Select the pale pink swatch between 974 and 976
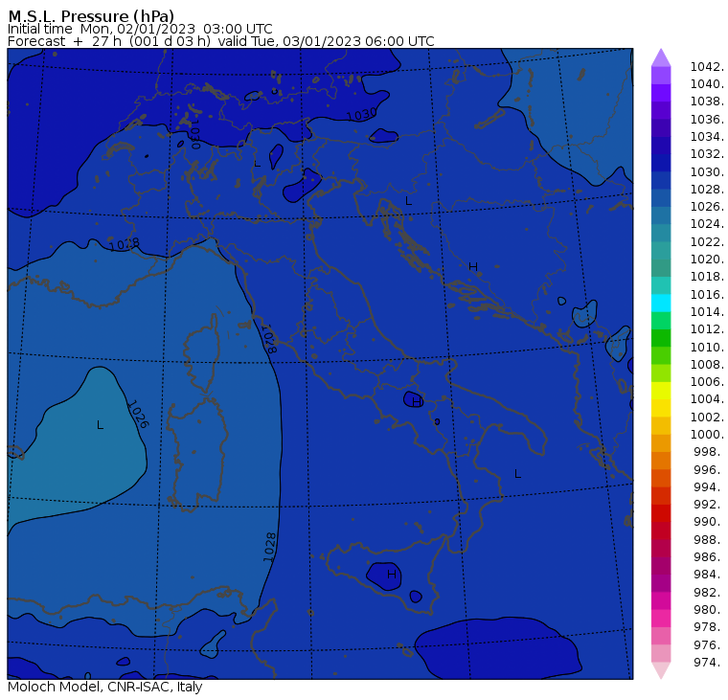The image size is (728, 700). point(661,654)
